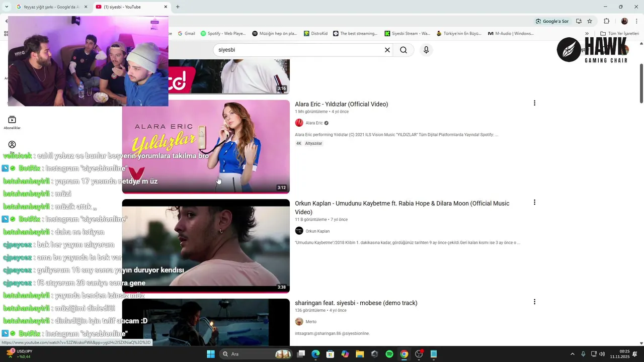Start voice search with microphone icon

[x=426, y=50]
